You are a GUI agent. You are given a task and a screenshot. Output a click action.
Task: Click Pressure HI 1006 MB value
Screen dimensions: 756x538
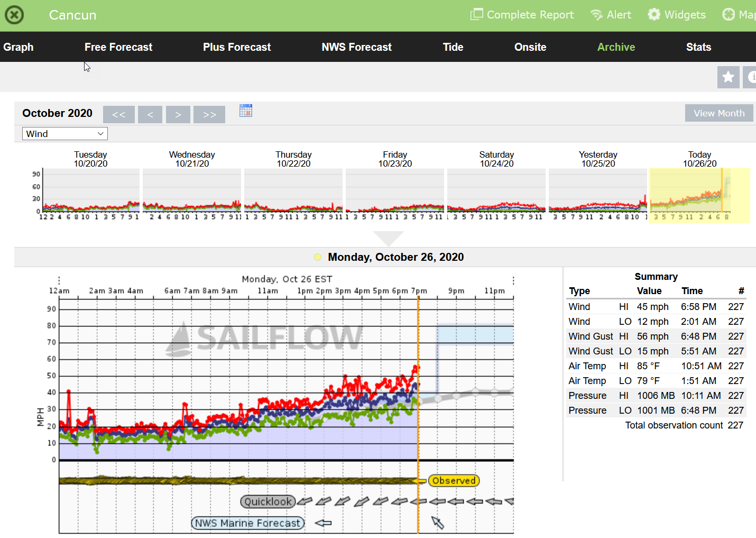tap(656, 396)
